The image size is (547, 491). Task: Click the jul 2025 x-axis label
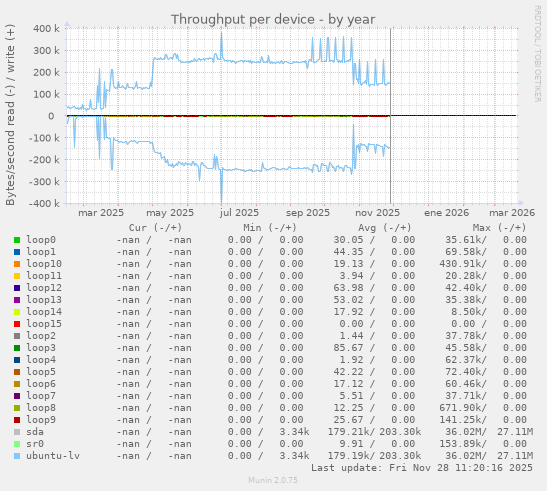point(239,213)
